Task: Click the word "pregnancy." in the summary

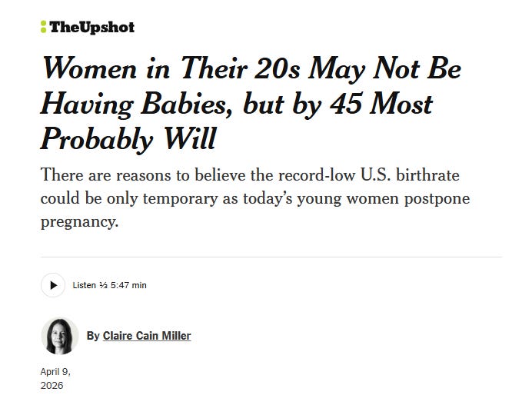Action: click(80, 223)
